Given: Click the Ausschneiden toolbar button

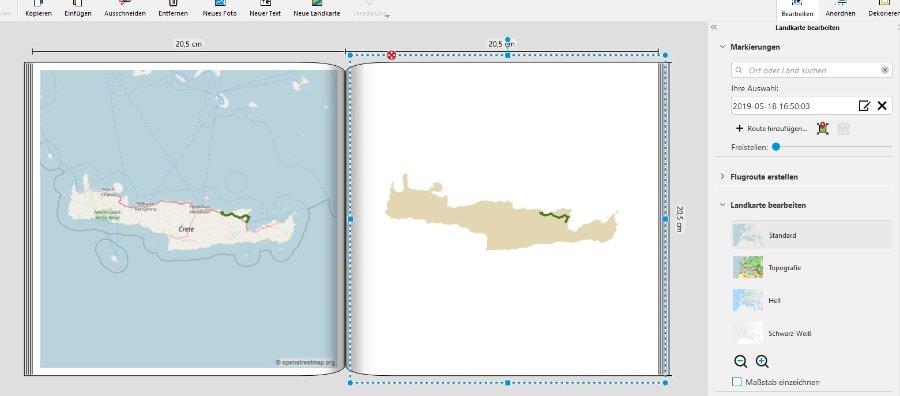Looking at the screenshot, I should pos(125,9).
